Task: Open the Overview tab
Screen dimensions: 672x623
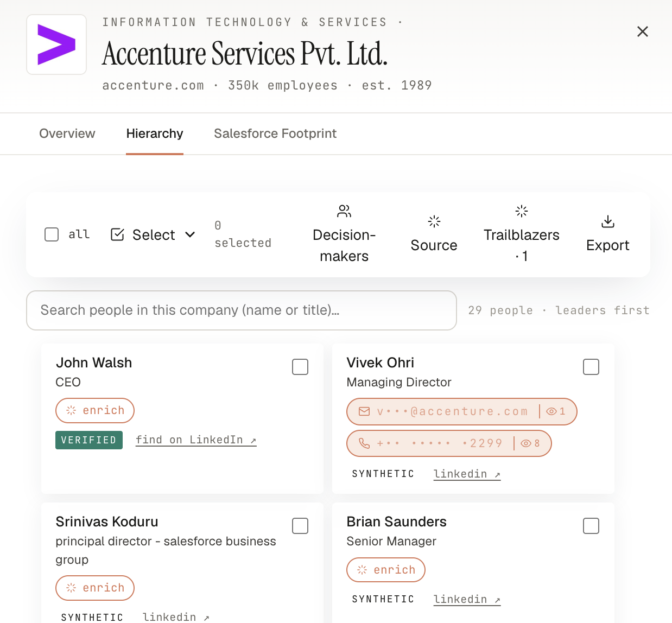Action: [67, 133]
